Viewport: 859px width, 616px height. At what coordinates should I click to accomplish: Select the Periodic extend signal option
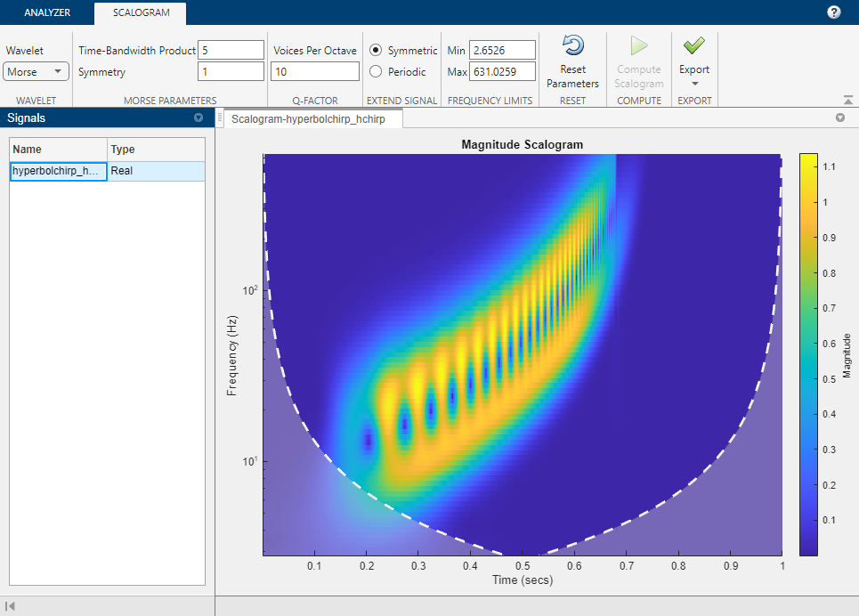click(376, 72)
